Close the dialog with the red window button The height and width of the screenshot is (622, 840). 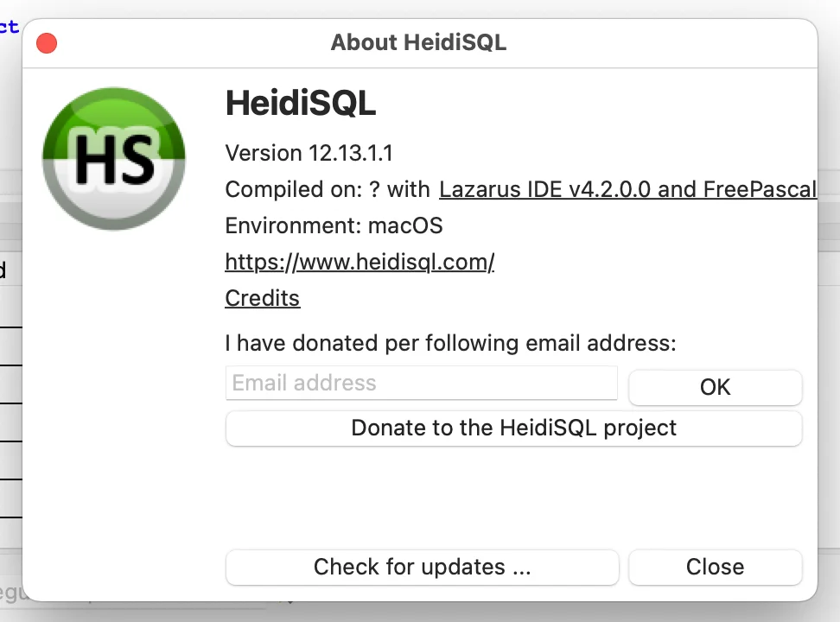47,43
